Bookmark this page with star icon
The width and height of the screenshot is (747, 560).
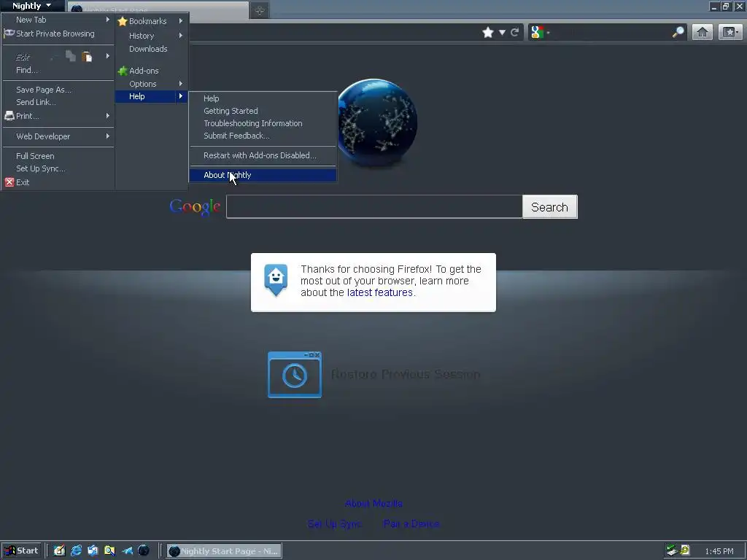tap(488, 32)
